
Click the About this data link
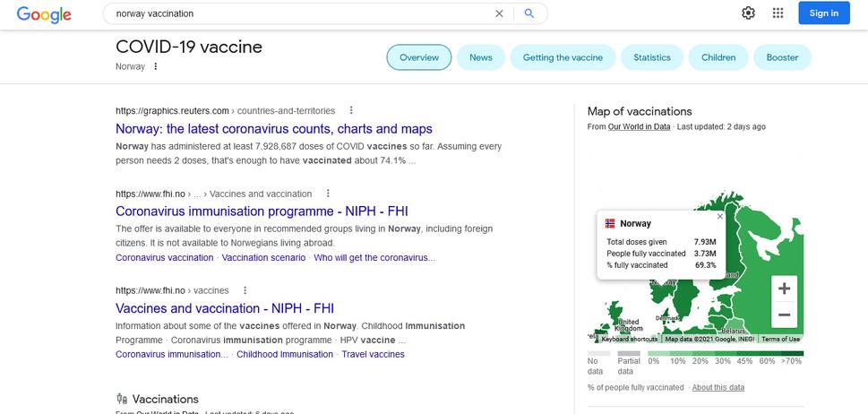pyautogui.click(x=718, y=387)
